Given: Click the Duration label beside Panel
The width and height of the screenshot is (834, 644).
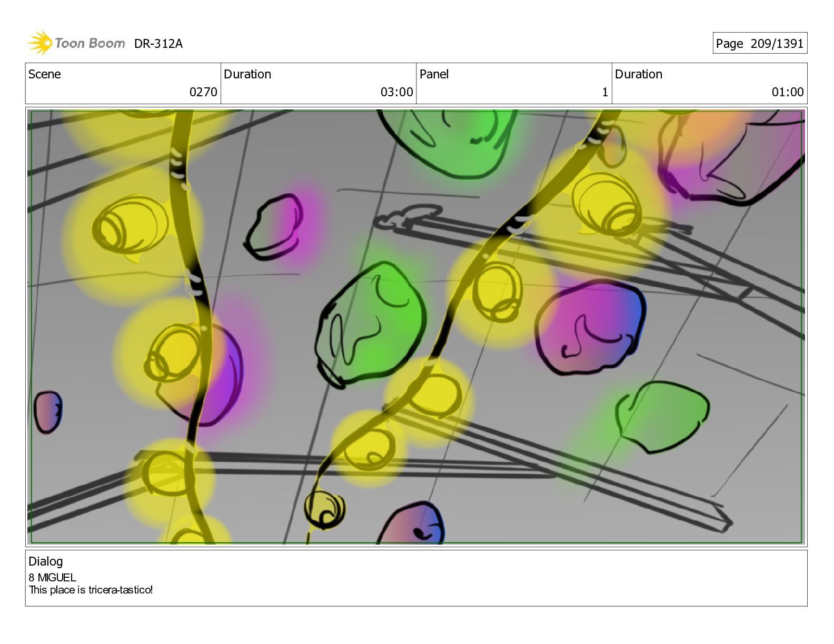Looking at the screenshot, I should pyautogui.click(x=639, y=74).
